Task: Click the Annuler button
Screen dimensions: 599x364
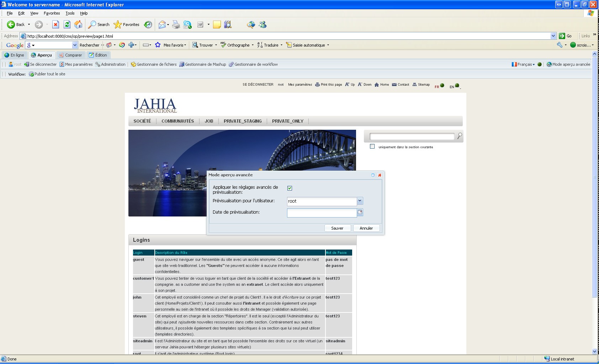Action: pyautogui.click(x=366, y=228)
